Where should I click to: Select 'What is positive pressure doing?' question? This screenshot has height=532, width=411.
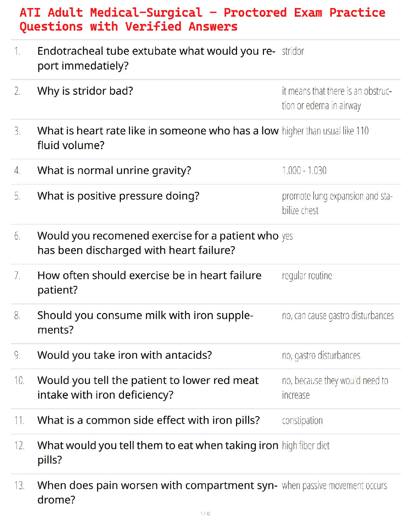coord(118,196)
